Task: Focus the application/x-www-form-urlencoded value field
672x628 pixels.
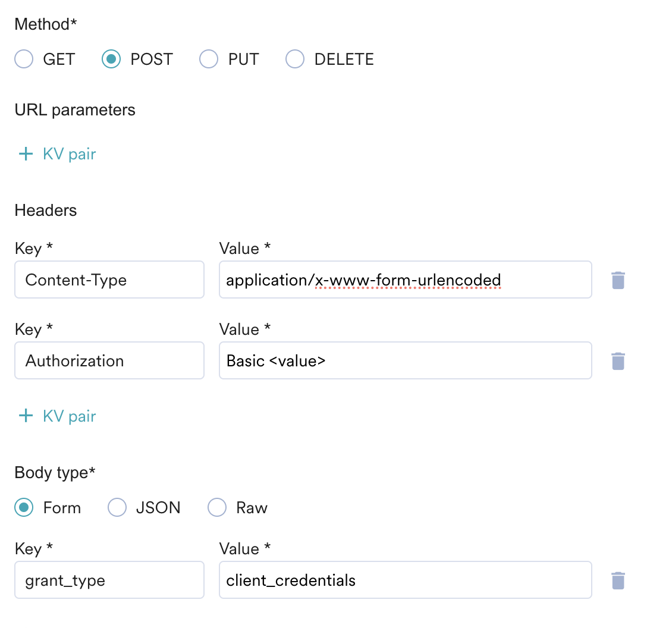Action: 406,280
